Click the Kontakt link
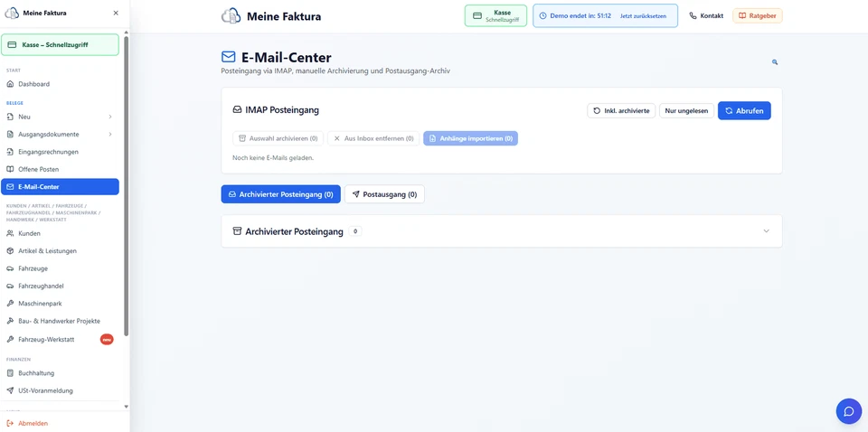Screen dimensions: 868x432 pyautogui.click(x=706, y=16)
